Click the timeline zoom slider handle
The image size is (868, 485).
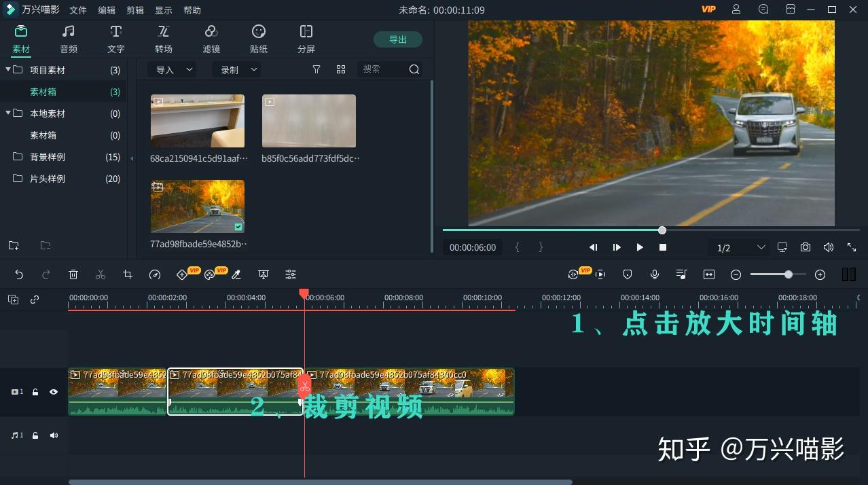coord(788,274)
